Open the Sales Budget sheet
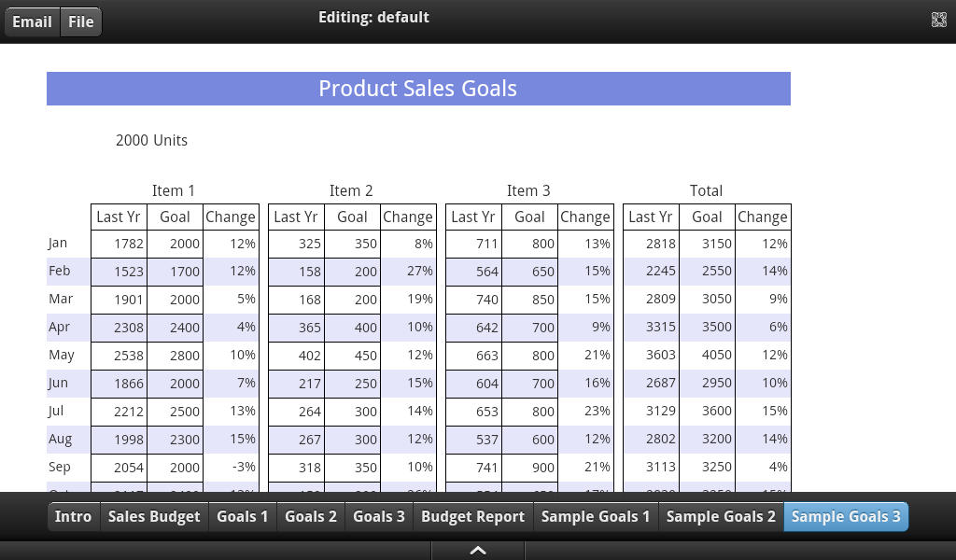 pos(153,516)
